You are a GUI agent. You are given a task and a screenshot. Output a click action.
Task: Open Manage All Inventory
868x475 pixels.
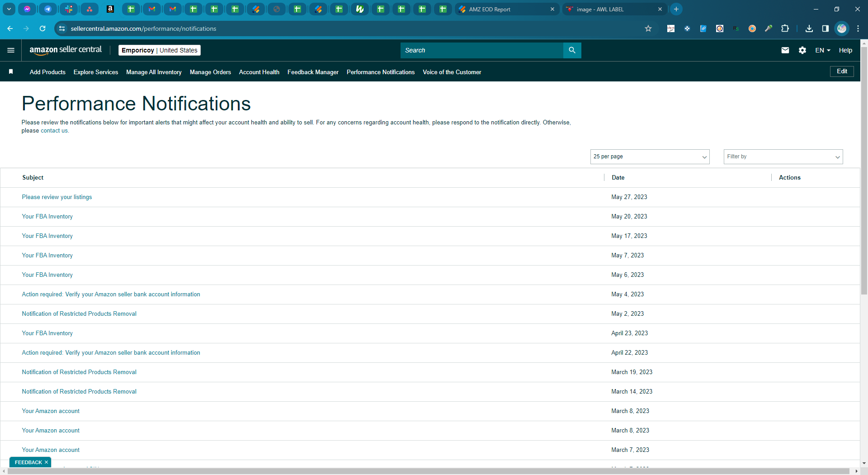point(154,72)
